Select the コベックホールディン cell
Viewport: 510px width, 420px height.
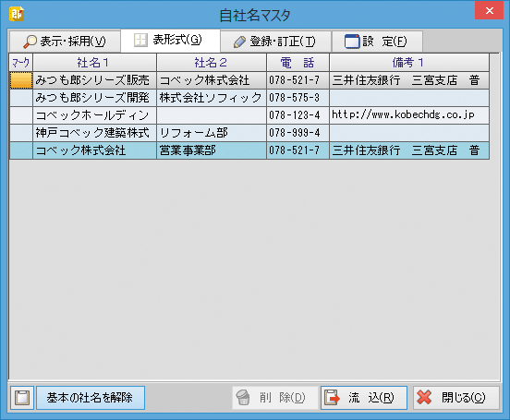pyautogui.click(x=94, y=115)
